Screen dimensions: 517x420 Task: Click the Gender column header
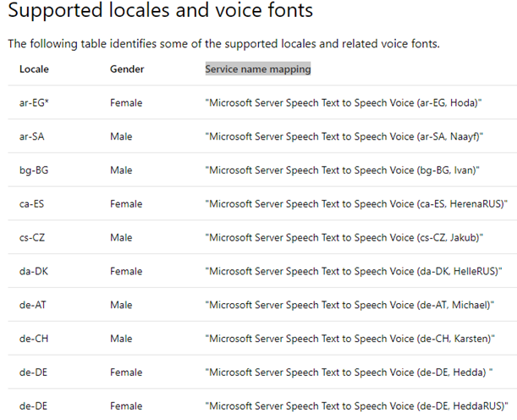pos(127,69)
